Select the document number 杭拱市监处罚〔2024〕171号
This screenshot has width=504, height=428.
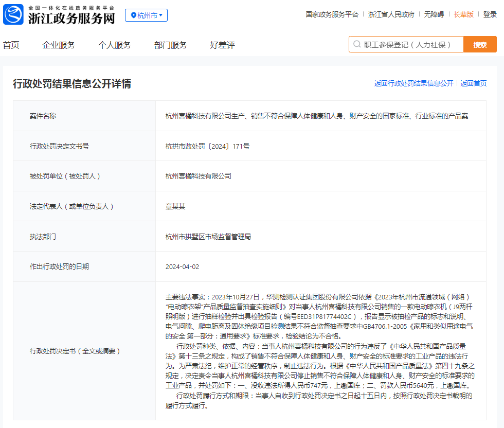[x=208, y=146]
